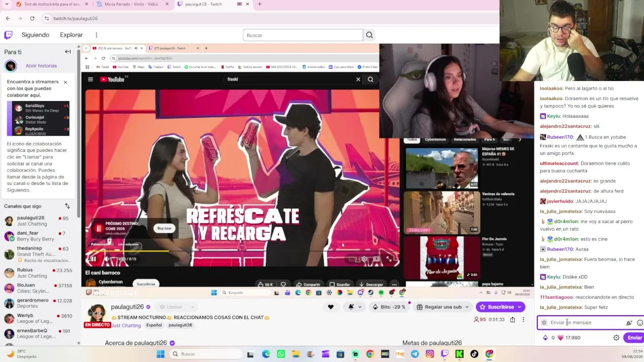
Task: Open Werlyb channel in followed list
Action: point(38,318)
